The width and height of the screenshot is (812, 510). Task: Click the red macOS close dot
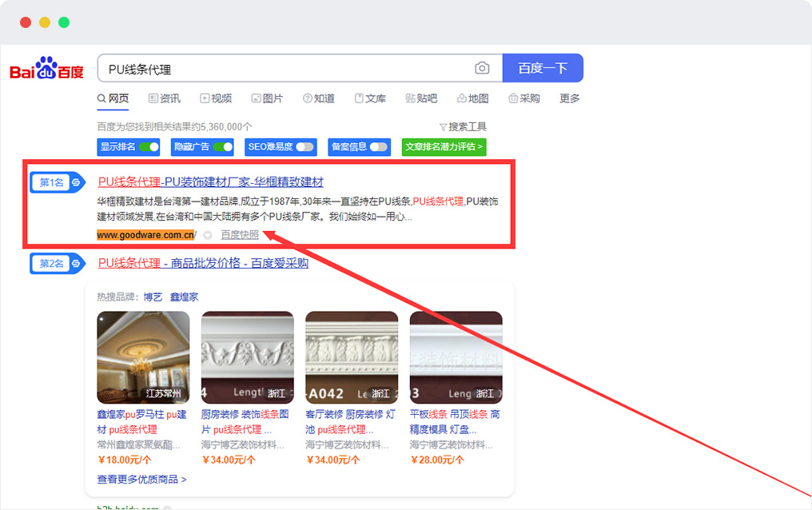[26, 22]
